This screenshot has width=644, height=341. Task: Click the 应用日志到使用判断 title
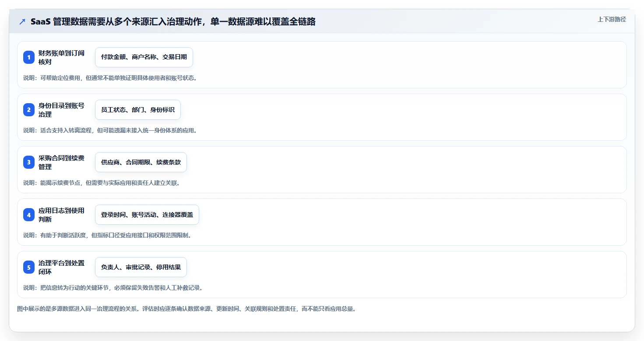61,215
